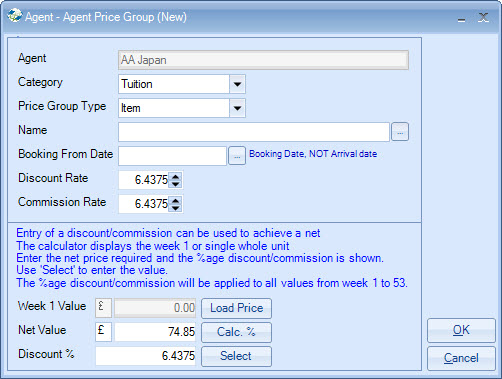Confirm with the OK button
The image size is (502, 379).
coord(461,330)
